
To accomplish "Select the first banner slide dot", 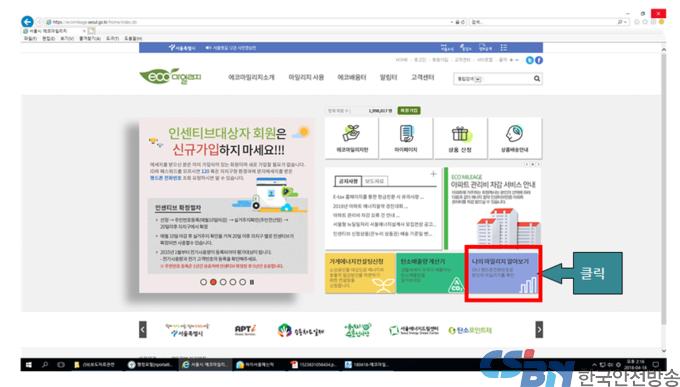I will 203,282.
